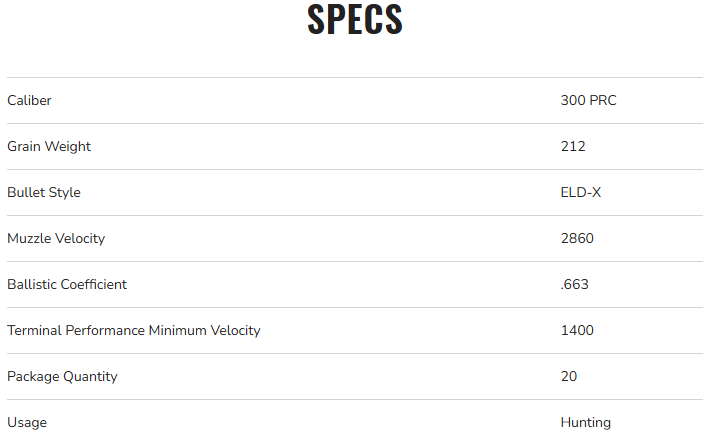Select the 212 grain weight value
This screenshot has width=711, height=444.
[x=573, y=146]
